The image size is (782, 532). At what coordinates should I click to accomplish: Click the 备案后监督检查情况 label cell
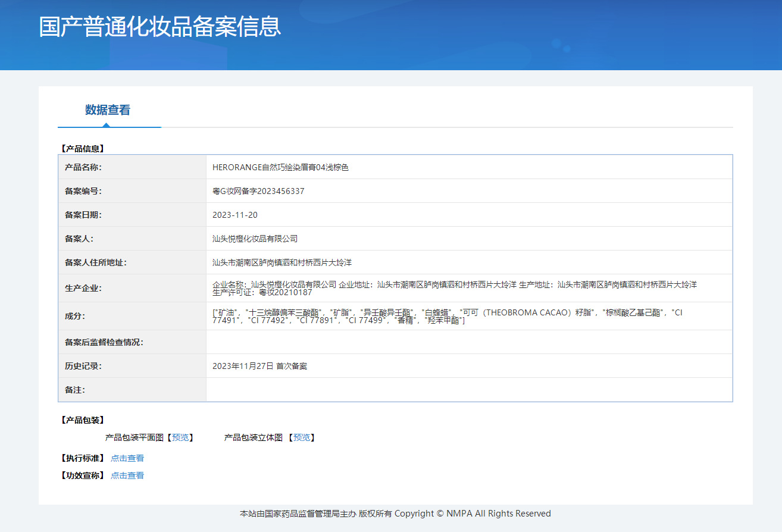pyautogui.click(x=132, y=342)
